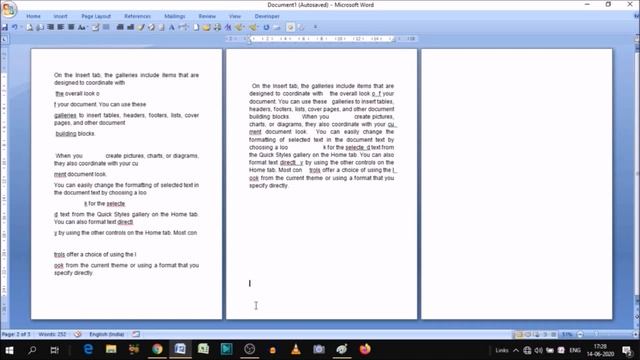
Task: Click the blue circular repeat arrow icon
Action: (266, 27)
